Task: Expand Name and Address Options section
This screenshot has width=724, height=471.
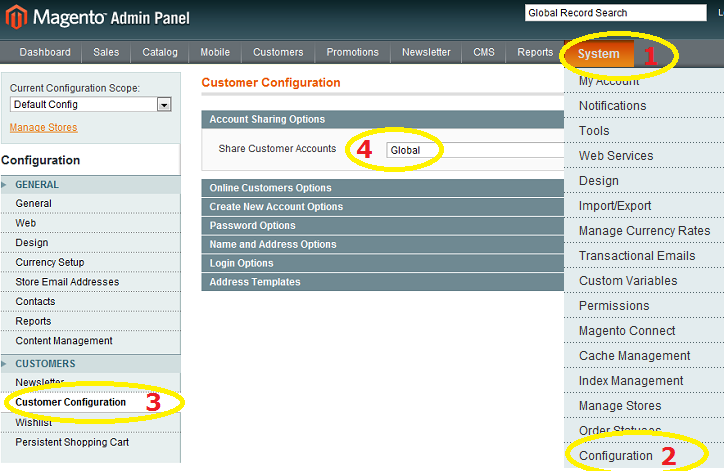Action: tap(383, 244)
